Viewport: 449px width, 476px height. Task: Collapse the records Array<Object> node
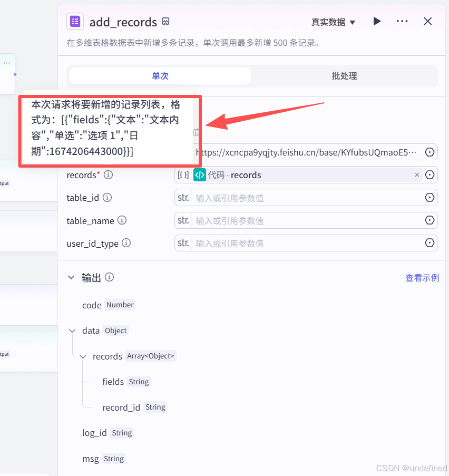coord(83,356)
